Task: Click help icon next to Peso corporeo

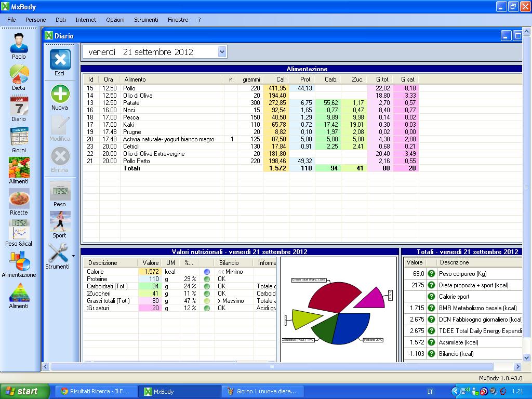Action: [431, 274]
